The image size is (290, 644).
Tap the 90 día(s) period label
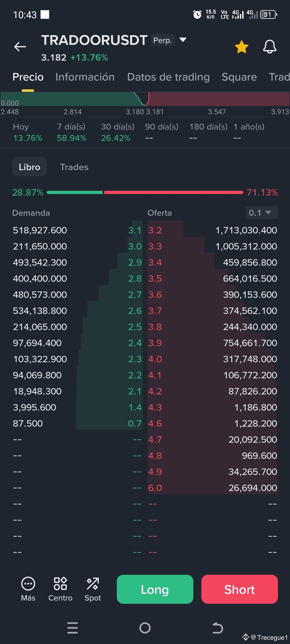click(162, 127)
